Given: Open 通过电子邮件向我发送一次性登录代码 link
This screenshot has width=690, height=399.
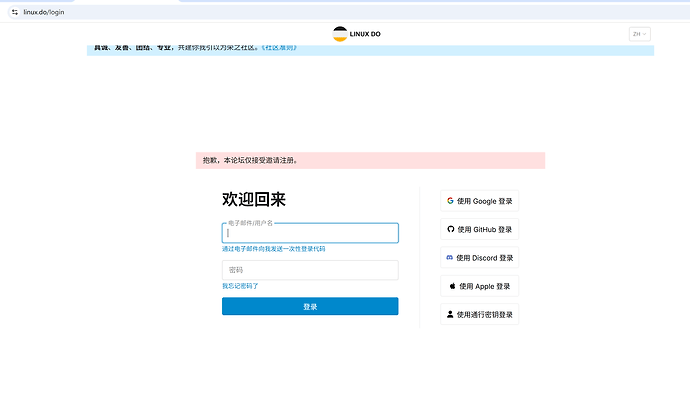Looking at the screenshot, I should tap(273, 249).
